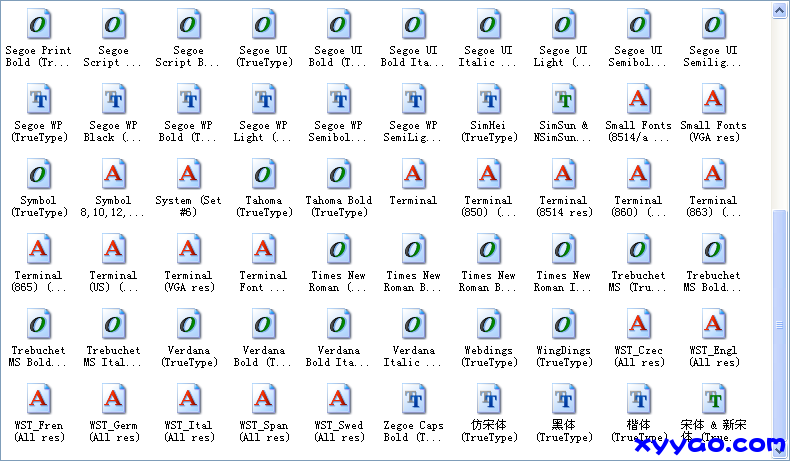Click the 'Verdana Bold (T...' label

click(x=263, y=357)
